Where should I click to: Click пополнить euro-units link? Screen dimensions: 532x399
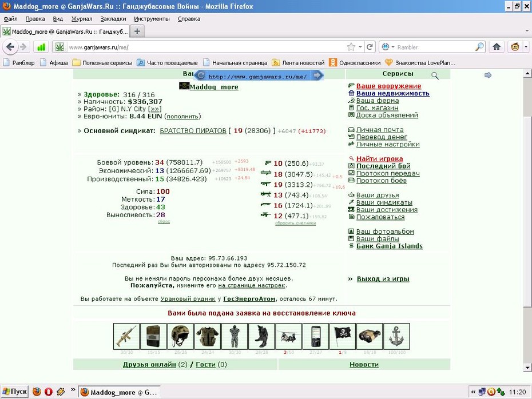pos(182,116)
